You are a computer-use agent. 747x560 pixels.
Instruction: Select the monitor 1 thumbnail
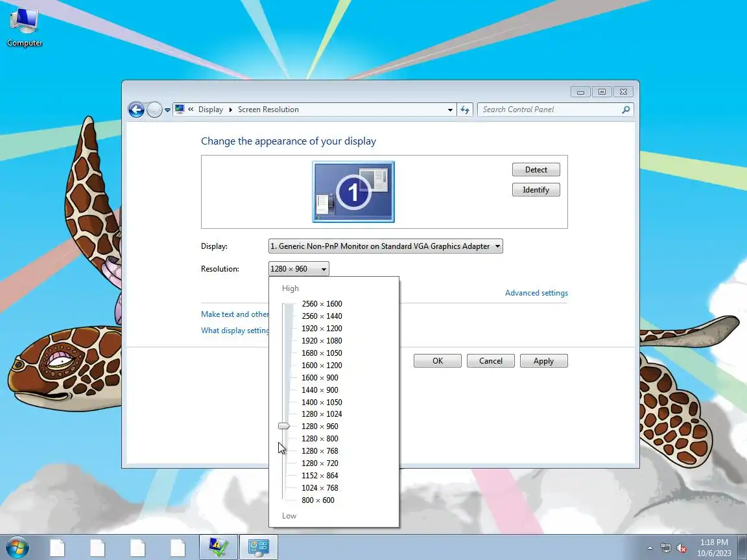pos(353,191)
